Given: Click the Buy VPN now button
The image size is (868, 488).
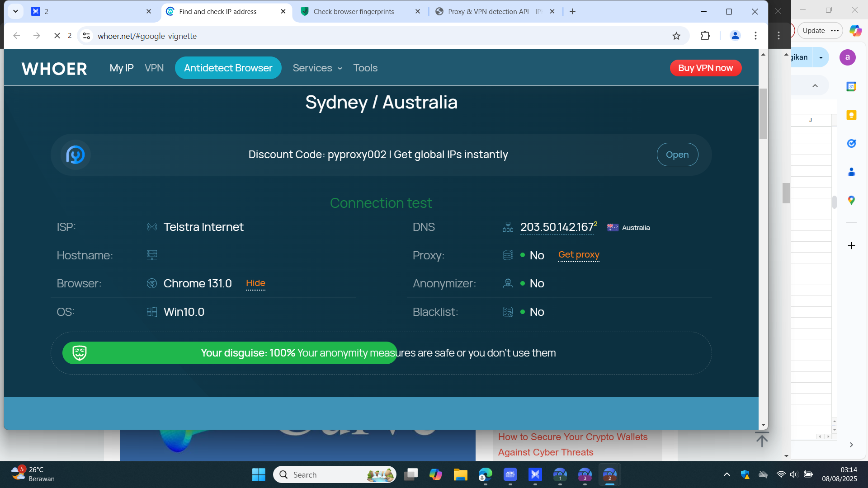Looking at the screenshot, I should 705,68.
